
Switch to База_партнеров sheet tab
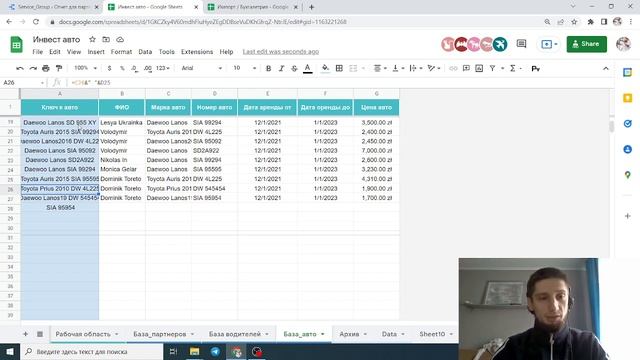(x=160, y=334)
